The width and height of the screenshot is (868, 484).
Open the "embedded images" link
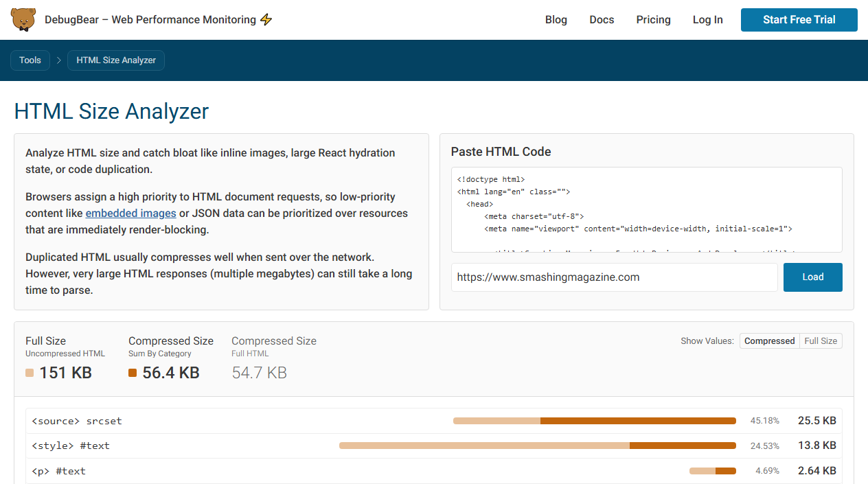click(x=130, y=213)
